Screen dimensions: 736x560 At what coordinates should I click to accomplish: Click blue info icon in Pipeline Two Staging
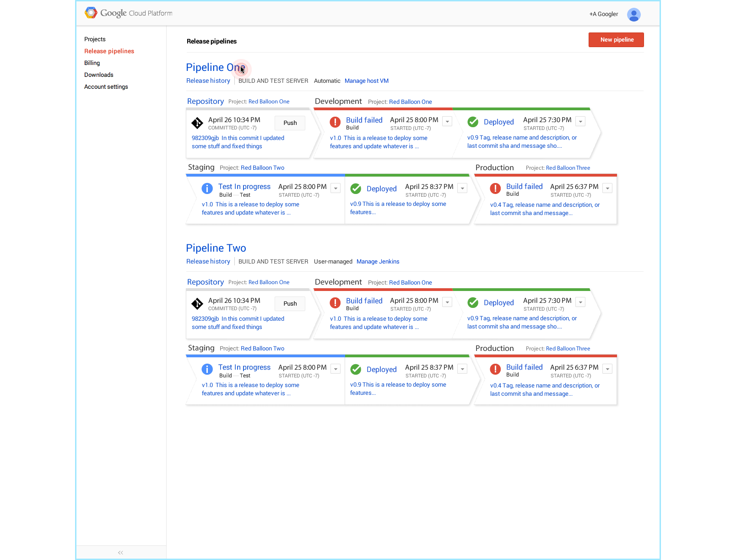pos(207,369)
